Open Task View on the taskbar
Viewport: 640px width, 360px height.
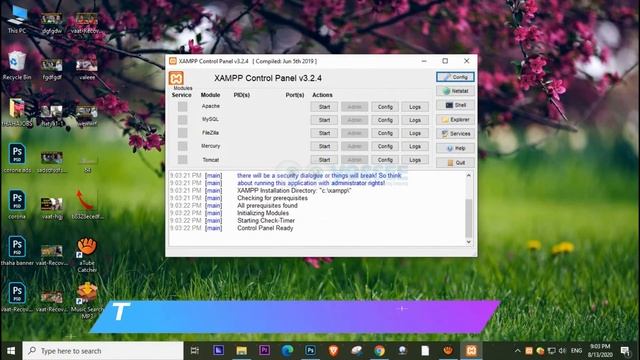coord(195,351)
